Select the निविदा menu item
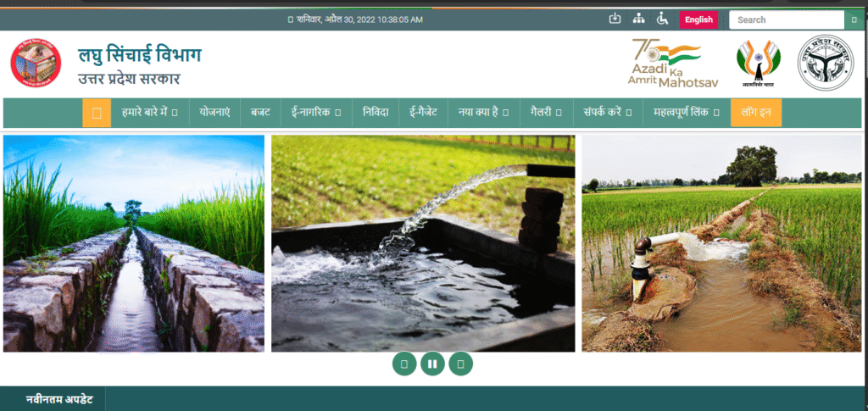868x411 pixels. 376,113
